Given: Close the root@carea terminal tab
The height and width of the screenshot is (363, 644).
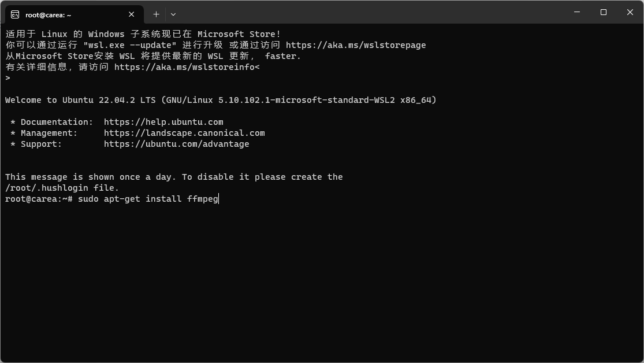Looking at the screenshot, I should (x=131, y=14).
